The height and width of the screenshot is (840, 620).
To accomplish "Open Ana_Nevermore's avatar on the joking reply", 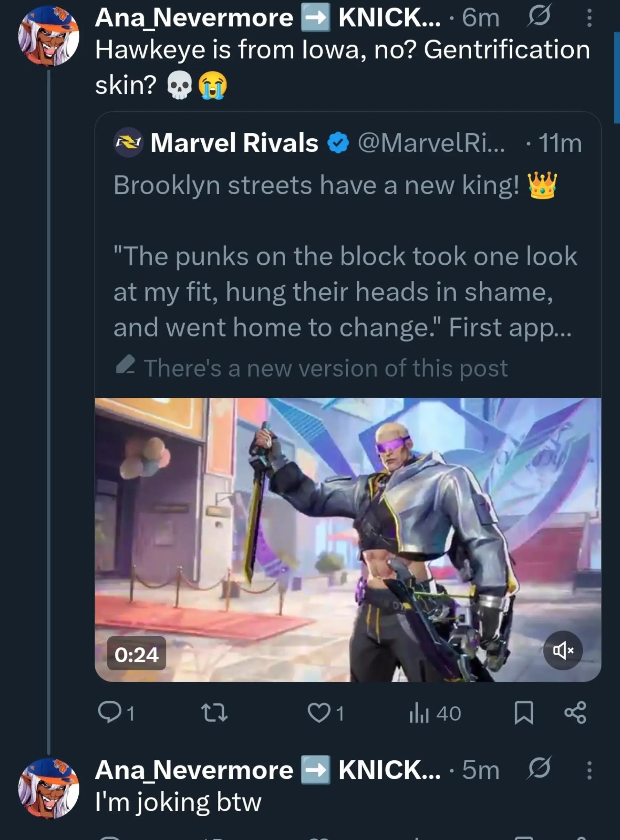I will point(49,788).
